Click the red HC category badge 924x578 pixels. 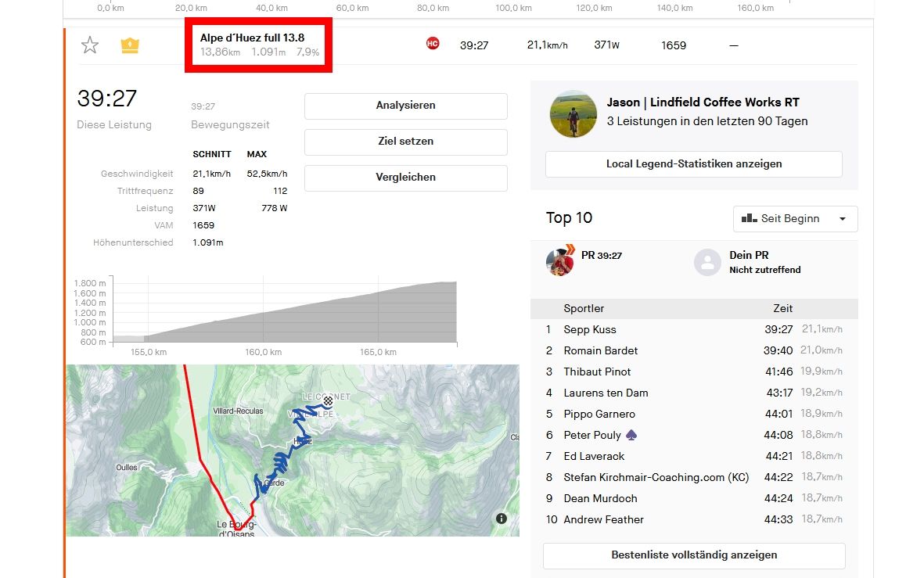coord(433,44)
